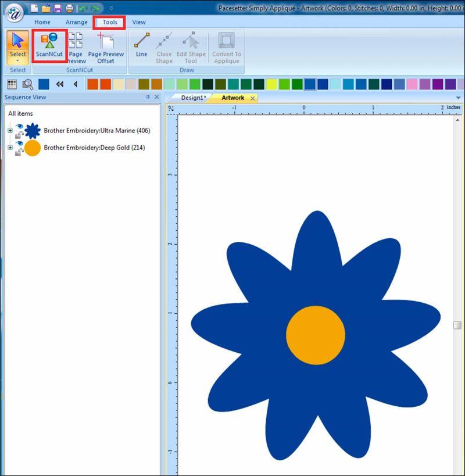Click the Save floppy disk icon
Image resolution: width=465 pixels, height=476 pixels.
[58, 8]
